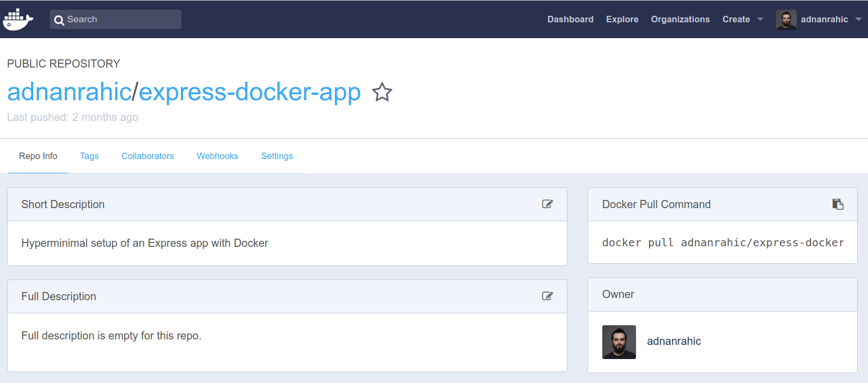Switch to the Tags tab
The height and width of the screenshot is (383, 868).
(89, 156)
